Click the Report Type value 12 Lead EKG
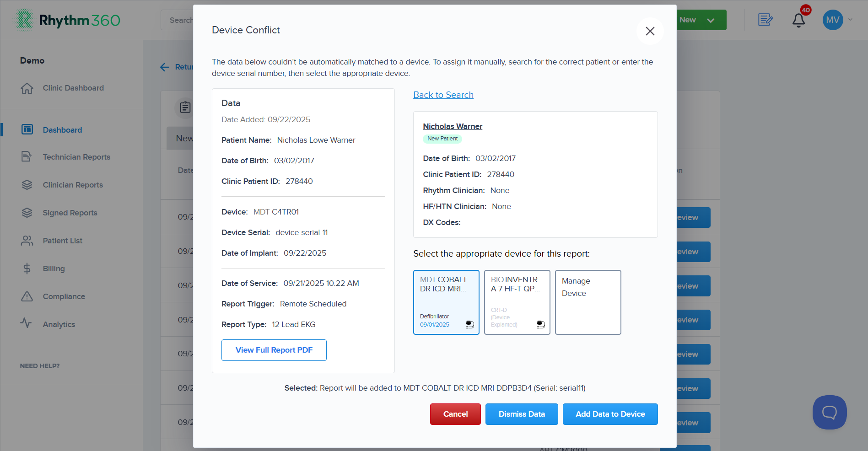 (x=294, y=324)
